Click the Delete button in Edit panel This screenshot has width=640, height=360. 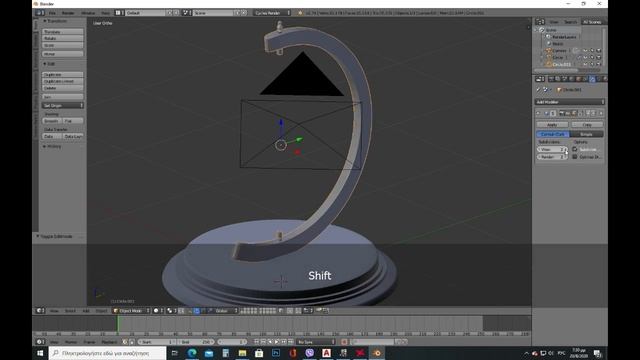coord(62,88)
